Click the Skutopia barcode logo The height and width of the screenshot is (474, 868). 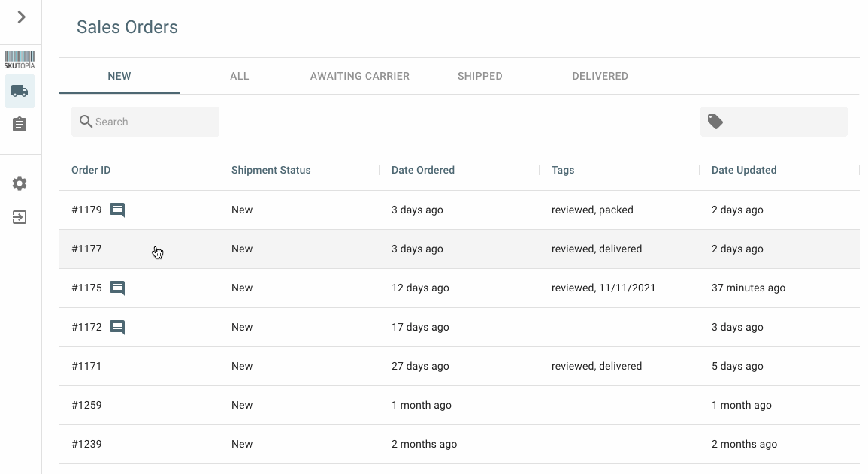pyautogui.click(x=20, y=60)
